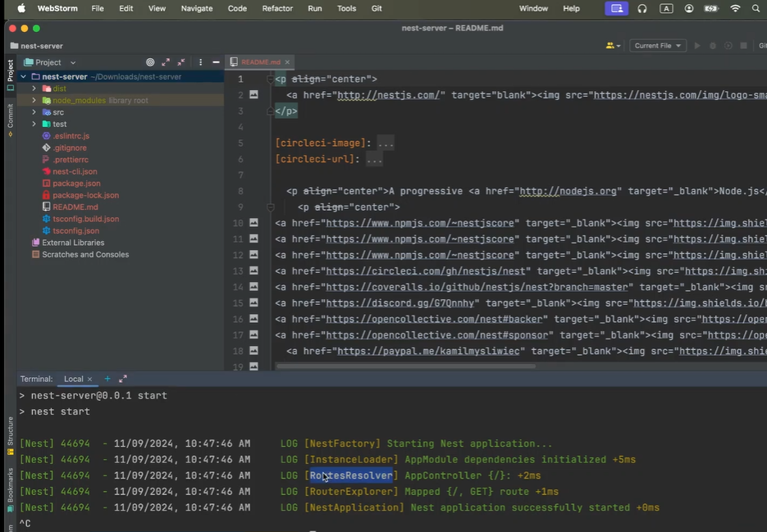Open the paypal.me/kamilmysliwiec link
Viewport: 767px width, 532px height.
click(428, 351)
